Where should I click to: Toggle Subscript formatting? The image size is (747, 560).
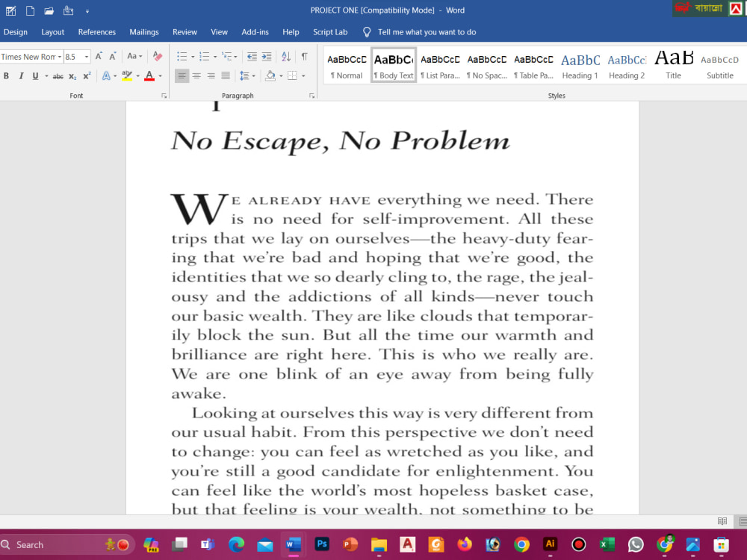tap(72, 75)
